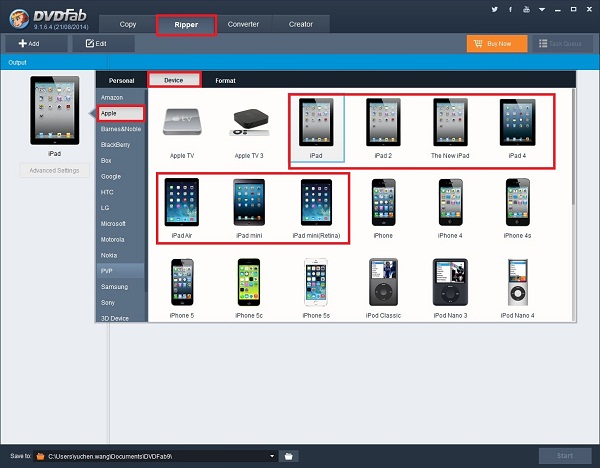
Task: Browse output folder with folder icon
Action: coord(289,456)
